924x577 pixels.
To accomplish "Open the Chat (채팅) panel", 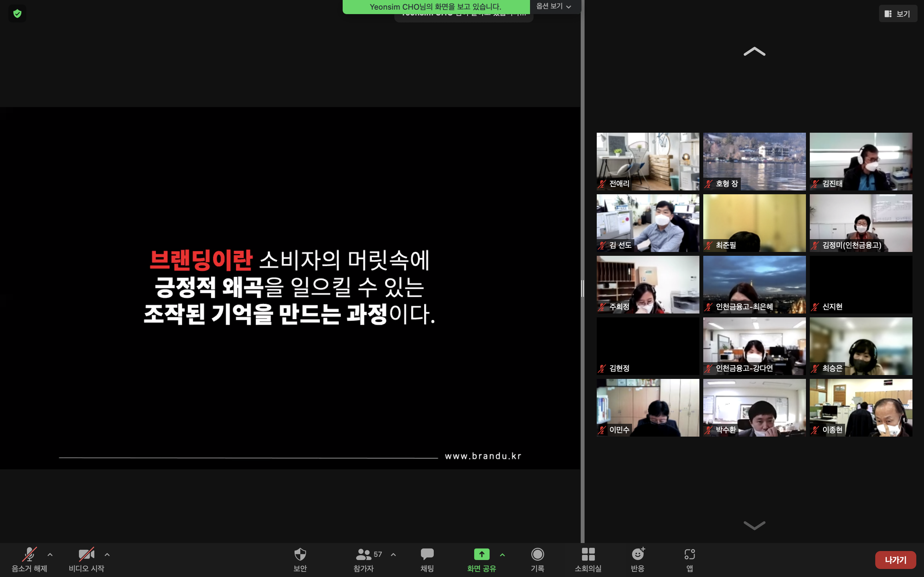I will [427, 554].
